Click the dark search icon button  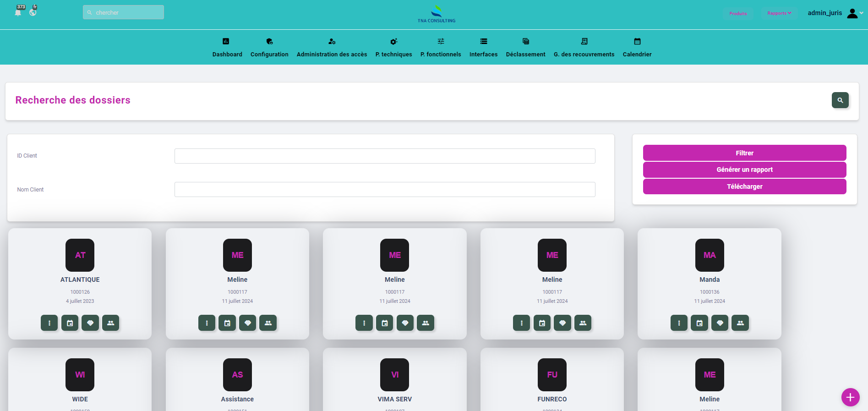[x=840, y=100]
